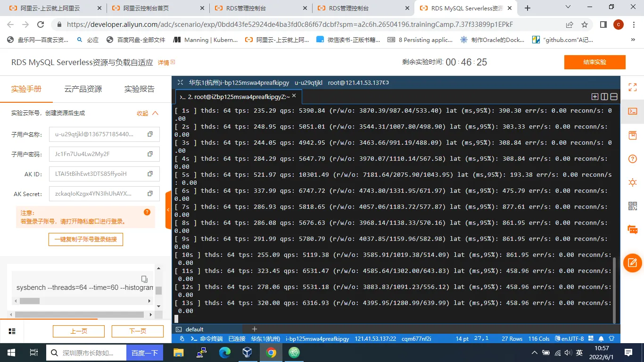This screenshot has width=644, height=362.
Task: Copy the 子用户名称 value
Action: (150, 134)
